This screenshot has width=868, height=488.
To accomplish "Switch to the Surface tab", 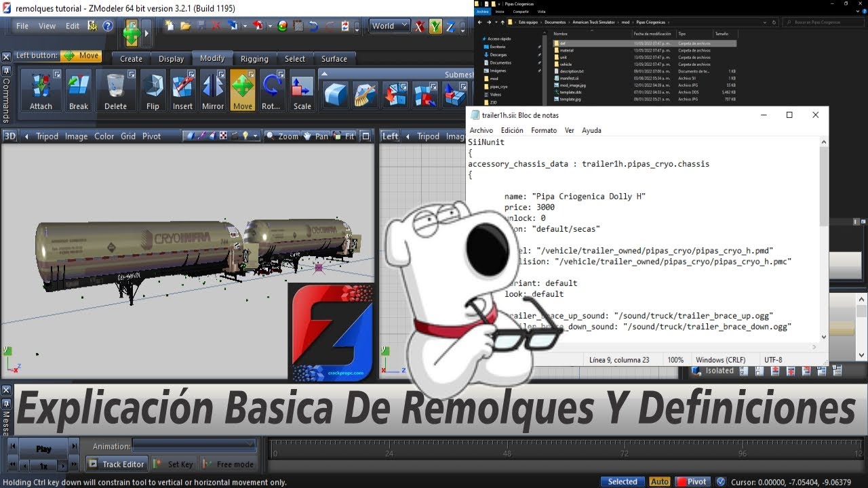I will pos(334,59).
